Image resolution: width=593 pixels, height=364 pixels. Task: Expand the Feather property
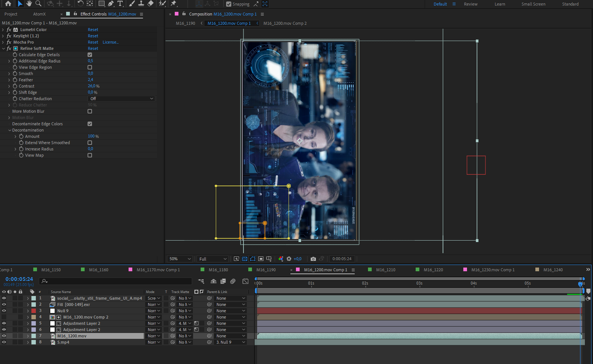click(x=9, y=80)
